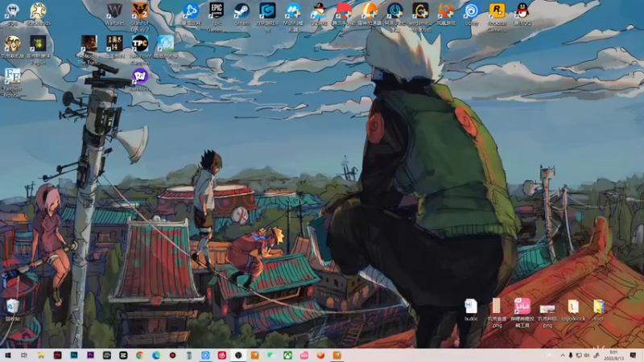Launch the Epic Games shortcut
The height and width of the screenshot is (362, 644).
click(216, 17)
